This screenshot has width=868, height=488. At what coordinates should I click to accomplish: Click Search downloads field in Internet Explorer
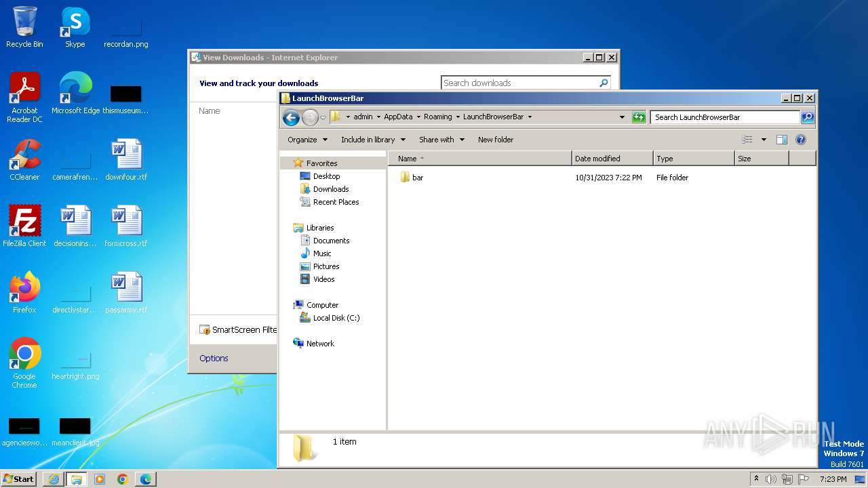(x=519, y=83)
